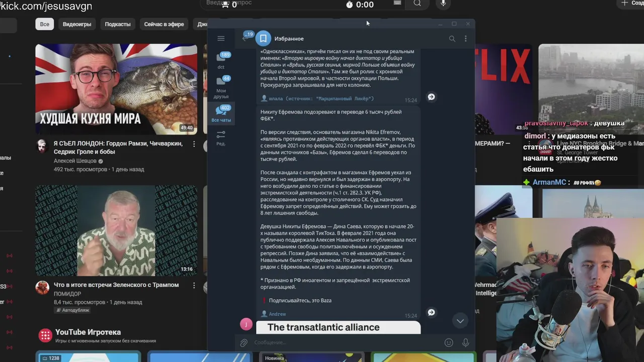Go back using Telegram arrow with 19 badge
Viewport: 644px width, 362px height.
[x=247, y=37]
